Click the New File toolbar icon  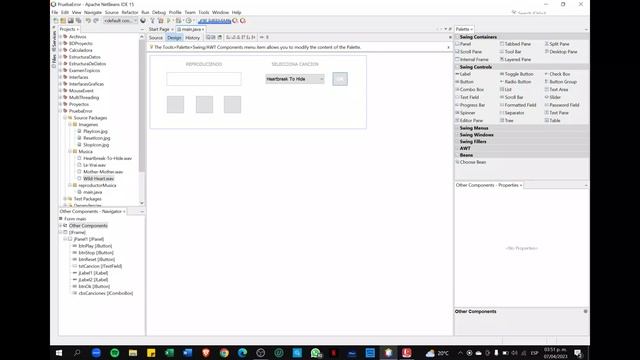(56, 21)
